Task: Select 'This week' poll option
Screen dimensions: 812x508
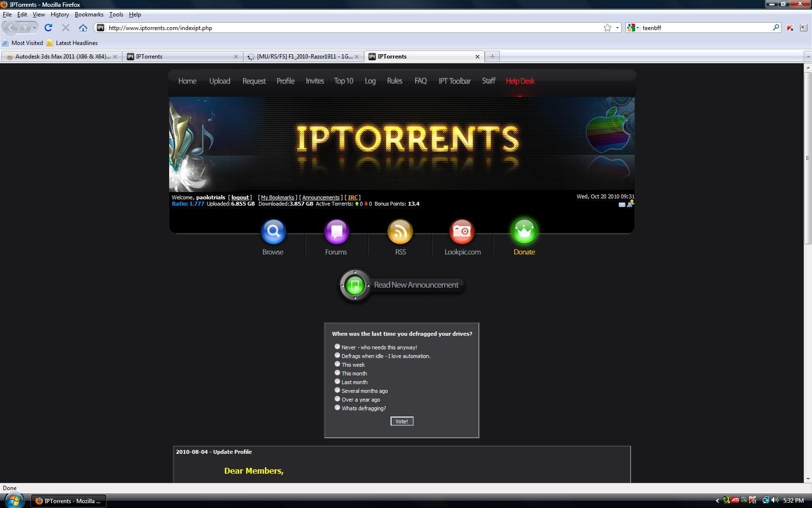Action: click(337, 364)
